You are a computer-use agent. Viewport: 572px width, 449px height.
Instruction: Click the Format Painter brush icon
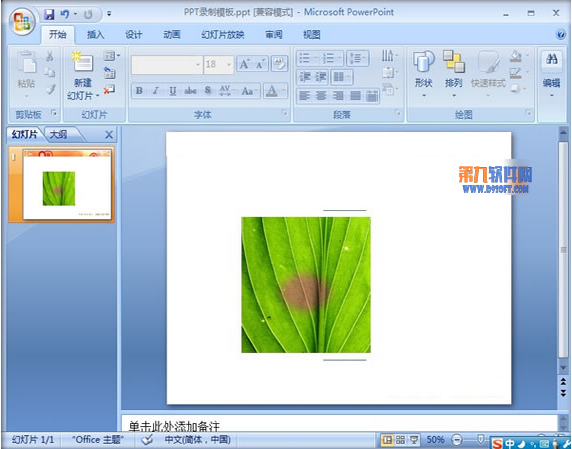tap(51, 89)
